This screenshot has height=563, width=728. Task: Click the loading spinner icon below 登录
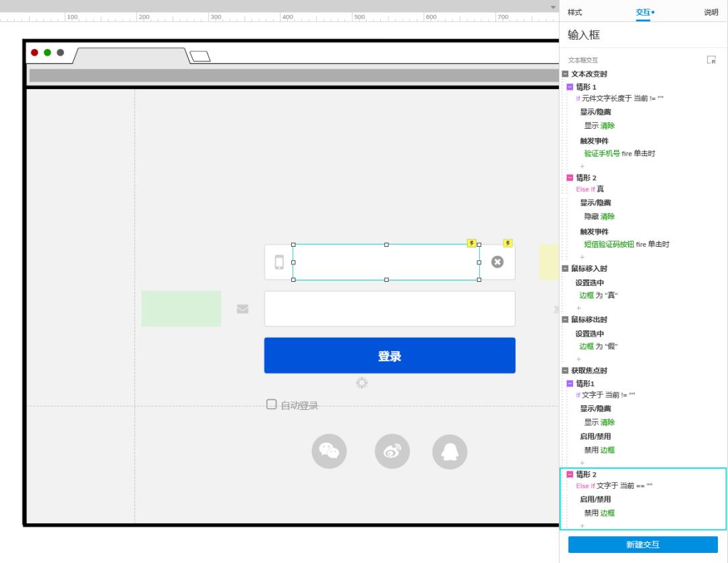click(362, 382)
